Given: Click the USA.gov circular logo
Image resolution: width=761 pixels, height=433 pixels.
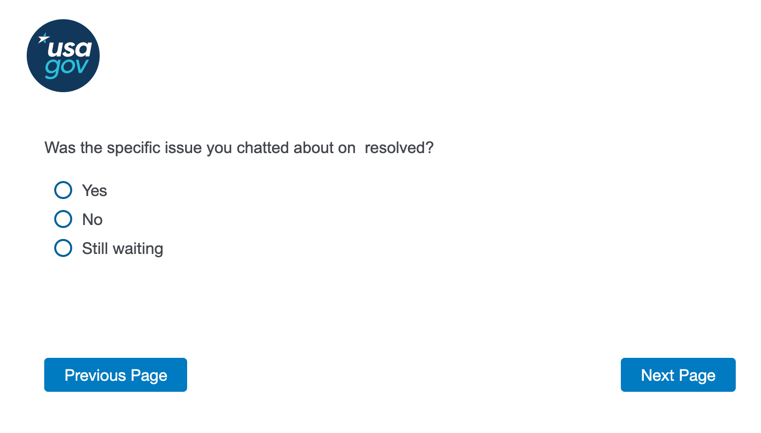Looking at the screenshot, I should coord(63,56).
